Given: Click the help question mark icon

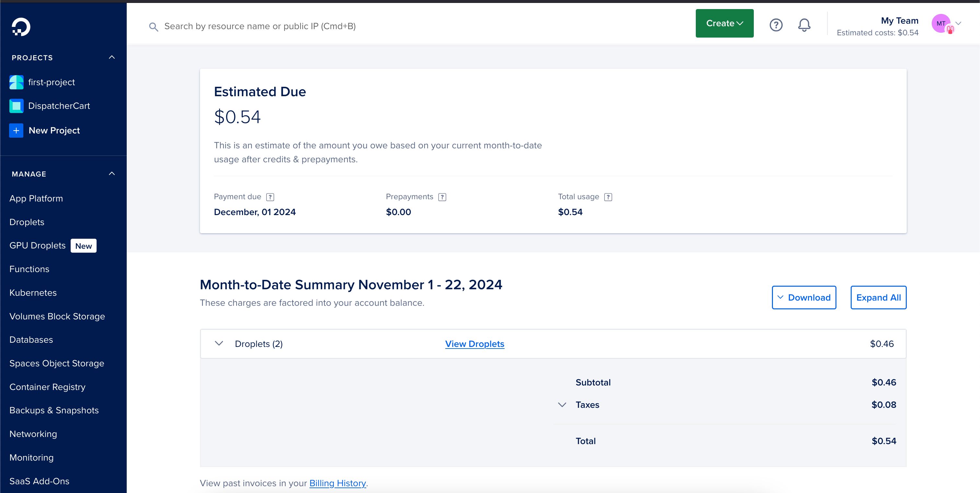Looking at the screenshot, I should click(x=776, y=25).
